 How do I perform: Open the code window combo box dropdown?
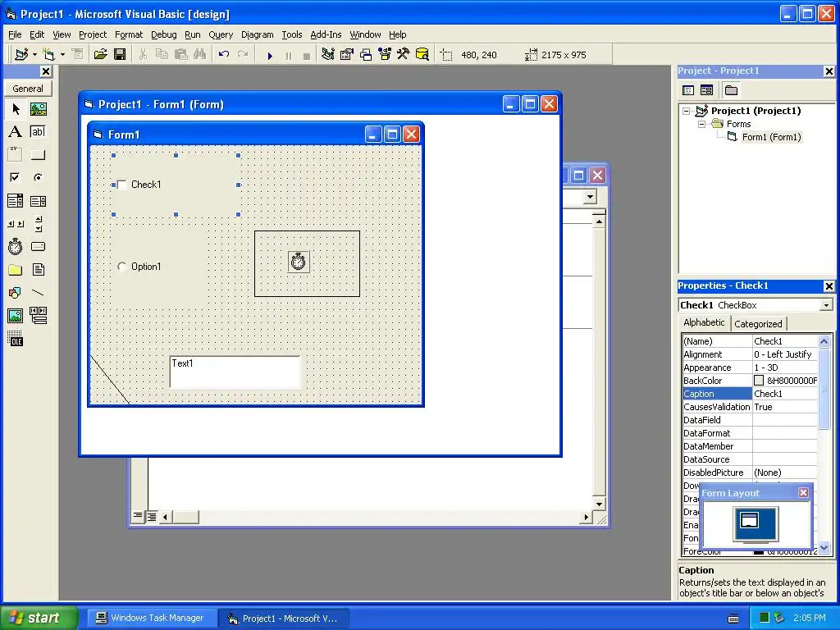(x=590, y=197)
